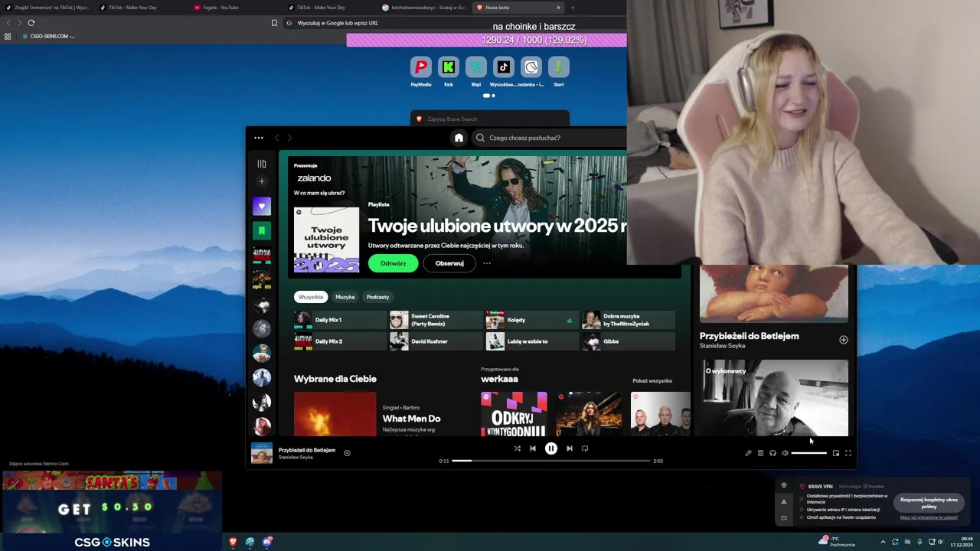Open Connect to a device headphones icon

773,453
